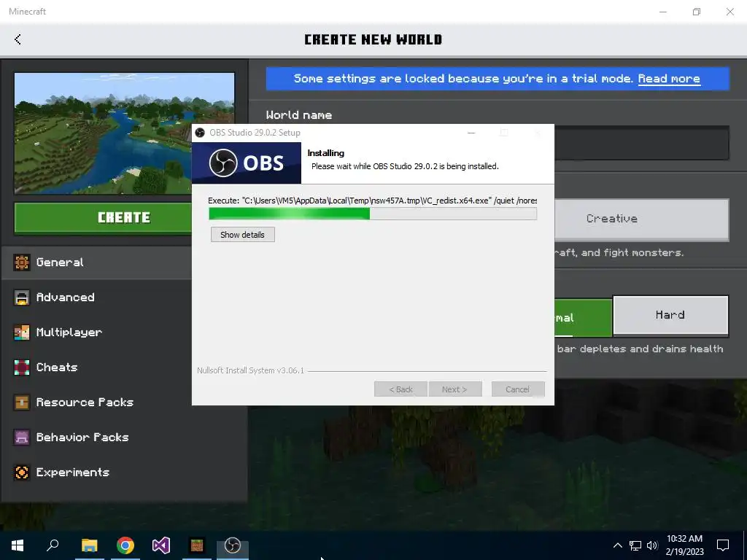Image resolution: width=747 pixels, height=560 pixels.
Task: Click OBS Setup title bar icon
Action: click(200, 133)
